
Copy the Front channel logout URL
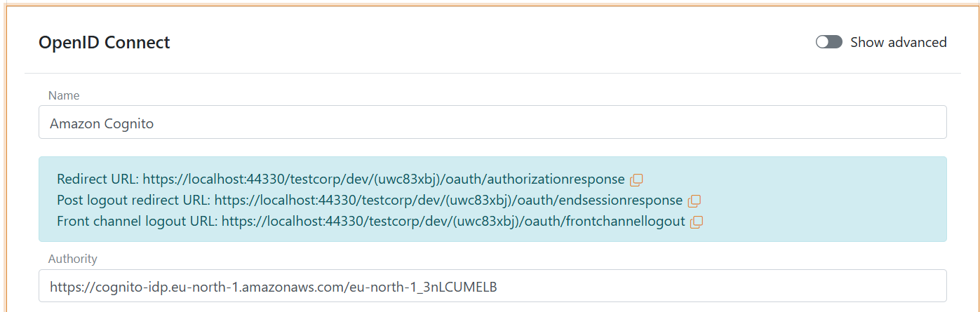(696, 222)
